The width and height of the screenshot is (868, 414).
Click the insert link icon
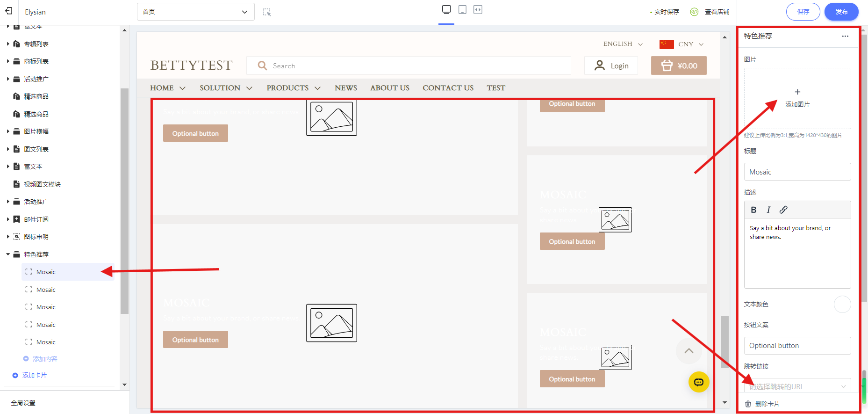[x=783, y=210]
